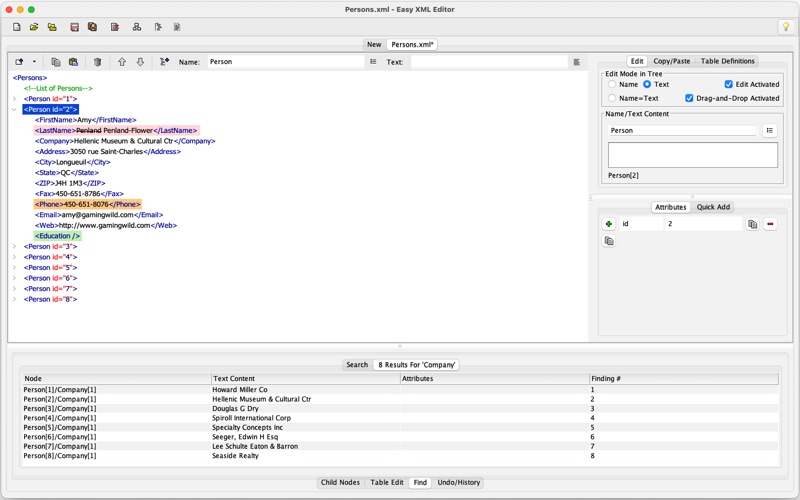Image resolution: width=800 pixels, height=500 pixels.
Task: Toggle the Edit Activated checkbox
Action: pos(729,84)
